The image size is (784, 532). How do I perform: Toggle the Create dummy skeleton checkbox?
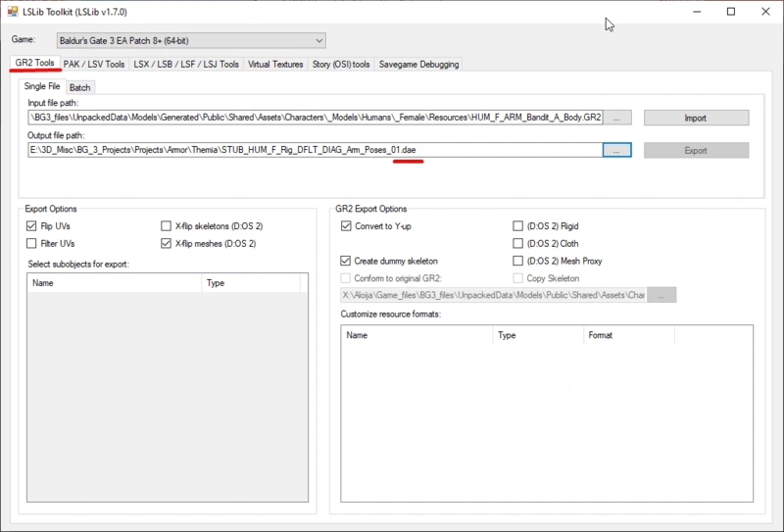click(346, 261)
